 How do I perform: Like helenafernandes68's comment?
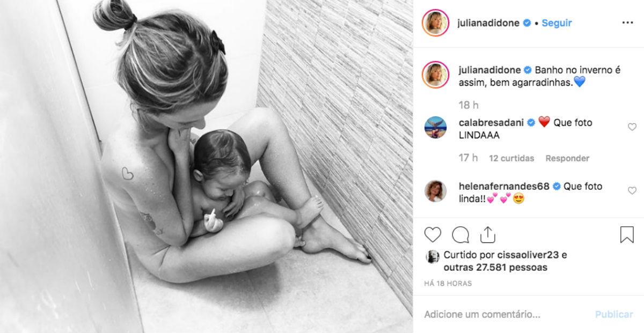coord(632,190)
